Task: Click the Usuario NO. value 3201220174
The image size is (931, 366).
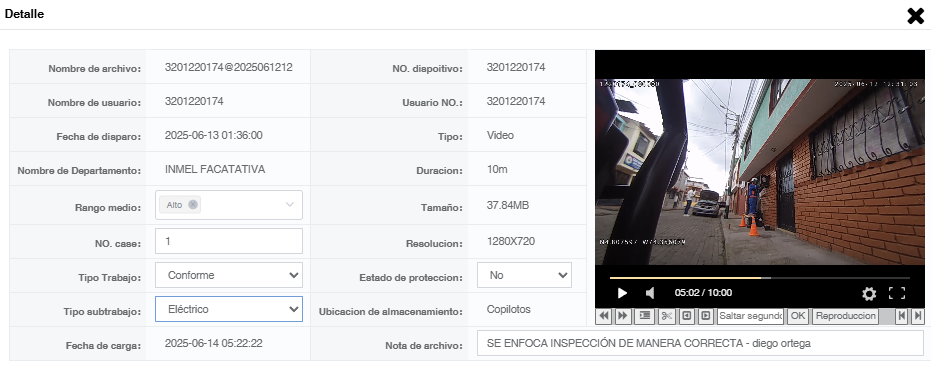Action: (x=516, y=102)
